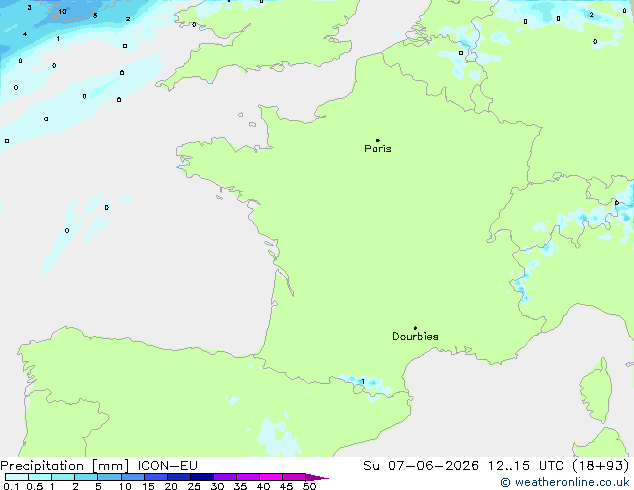
Task: Click the '1' value near the Pyrenees
Action: (363, 382)
